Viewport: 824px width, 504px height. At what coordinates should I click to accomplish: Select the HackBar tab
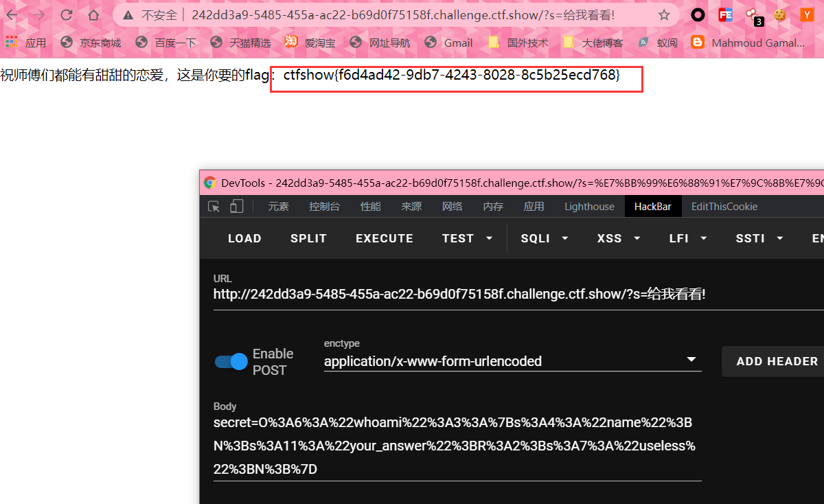tap(652, 207)
